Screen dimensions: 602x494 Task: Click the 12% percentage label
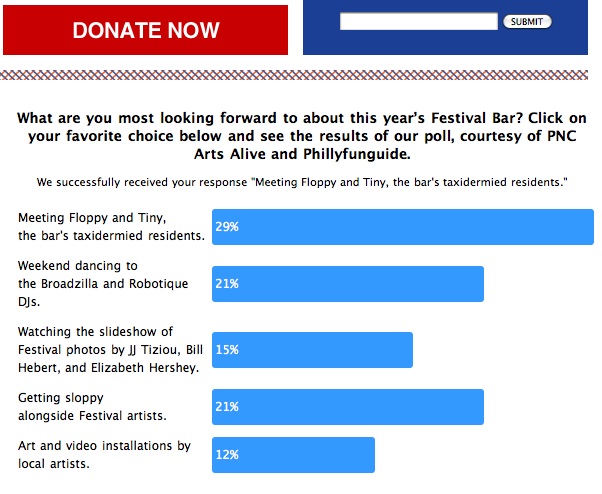(x=226, y=455)
